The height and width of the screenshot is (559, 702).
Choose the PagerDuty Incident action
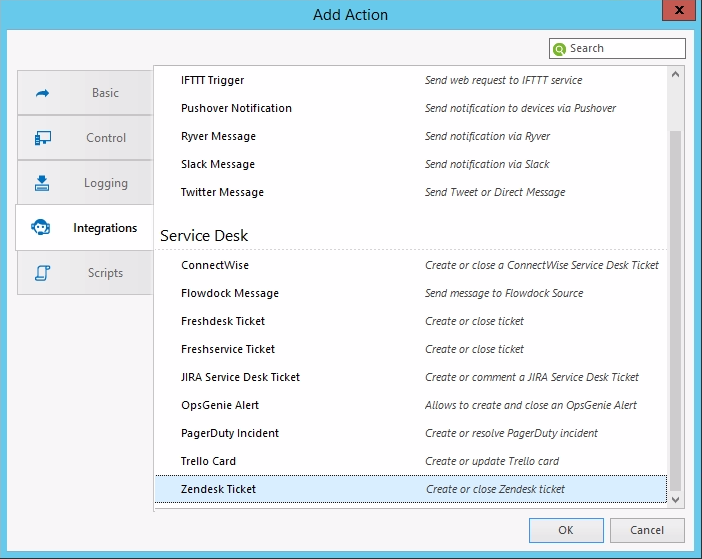pos(411,433)
